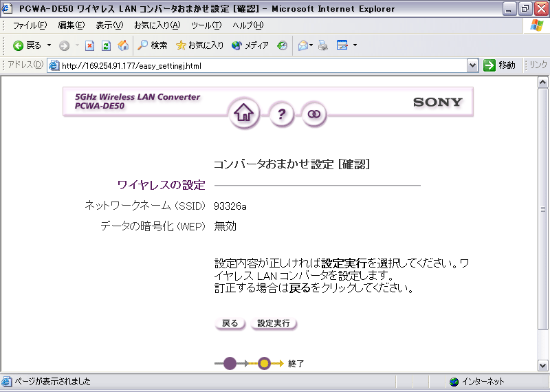Open the Media (メディア) toolbar button
The height and width of the screenshot is (392, 550).
(x=250, y=45)
